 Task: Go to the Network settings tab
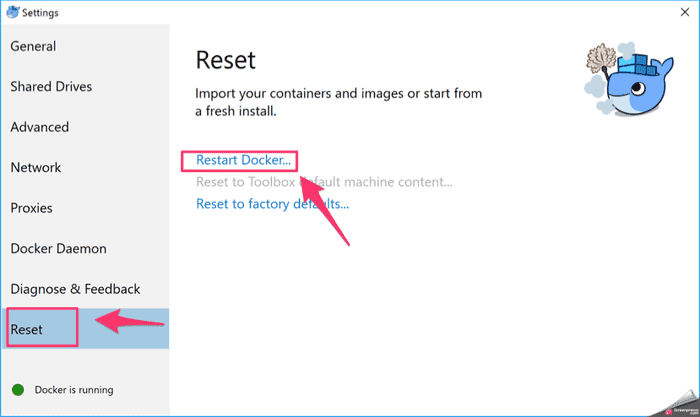click(36, 168)
